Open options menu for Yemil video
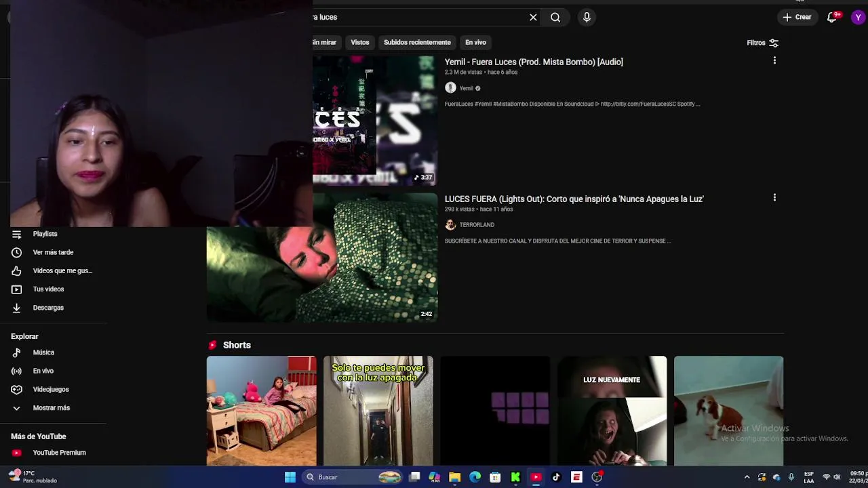 pos(774,60)
